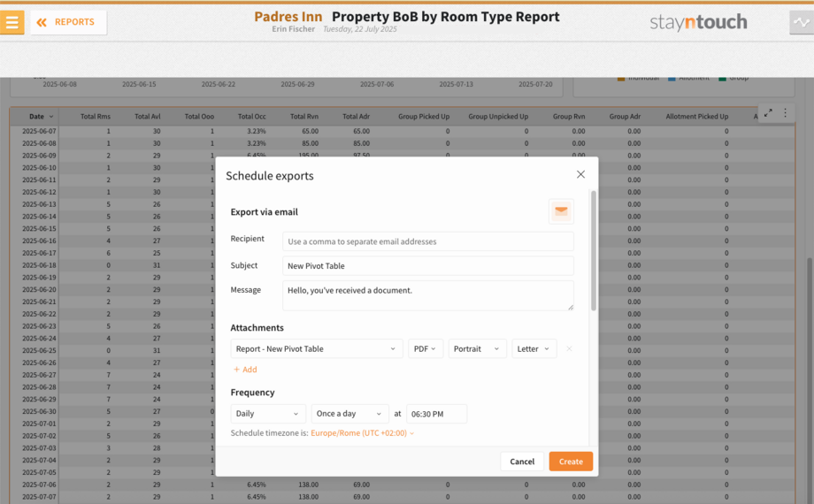The image size is (814, 504).
Task: Click the Padres Inn property name
Action: coord(288,17)
